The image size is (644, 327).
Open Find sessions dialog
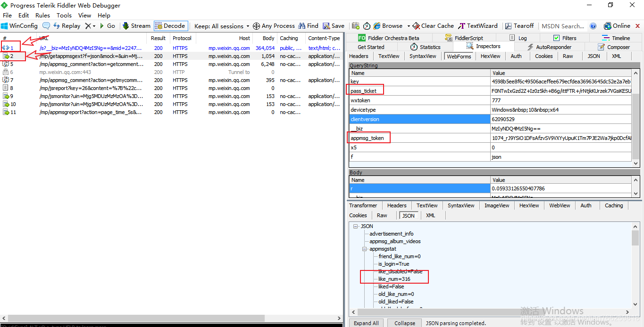coord(309,26)
